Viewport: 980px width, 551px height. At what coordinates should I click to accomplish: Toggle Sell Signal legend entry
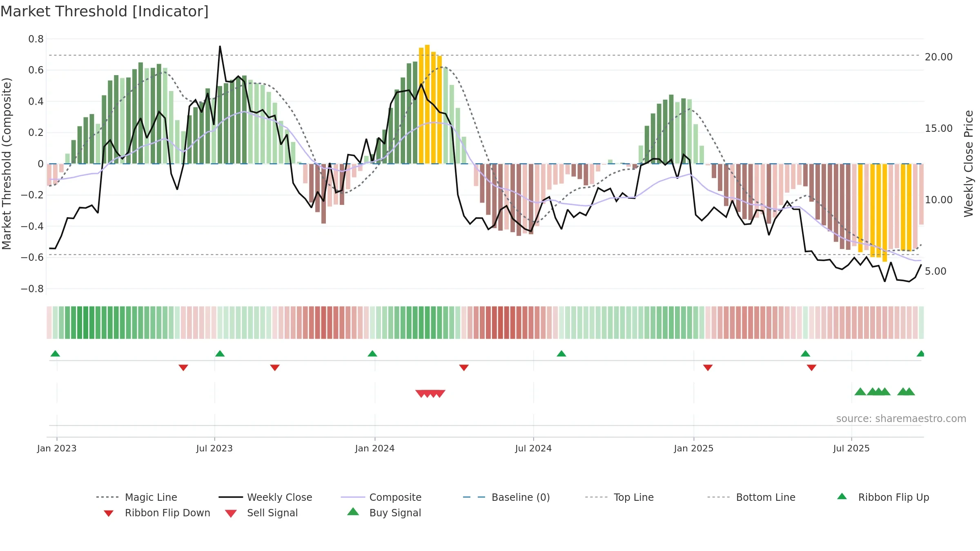point(261,513)
